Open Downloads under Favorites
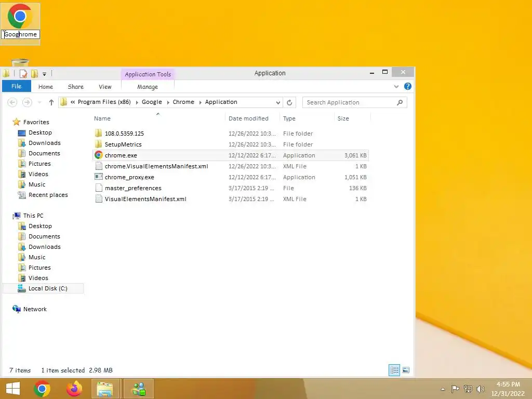The height and width of the screenshot is (399, 532). [45, 143]
